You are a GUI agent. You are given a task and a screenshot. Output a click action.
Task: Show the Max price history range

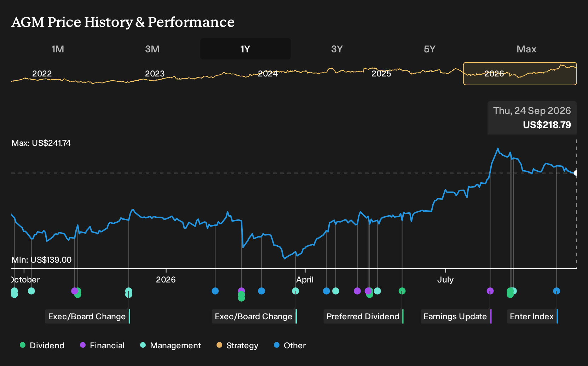[526, 49]
